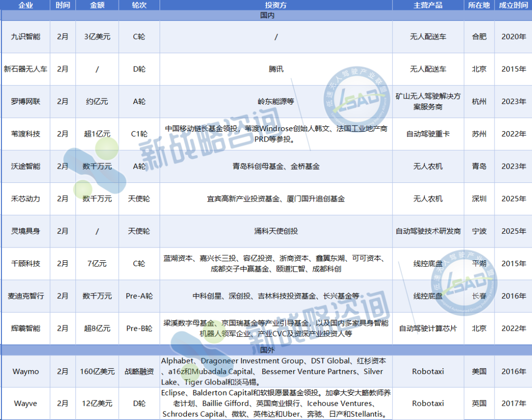
Task: Click the 7亿元 amount cell
Action: click(97, 263)
